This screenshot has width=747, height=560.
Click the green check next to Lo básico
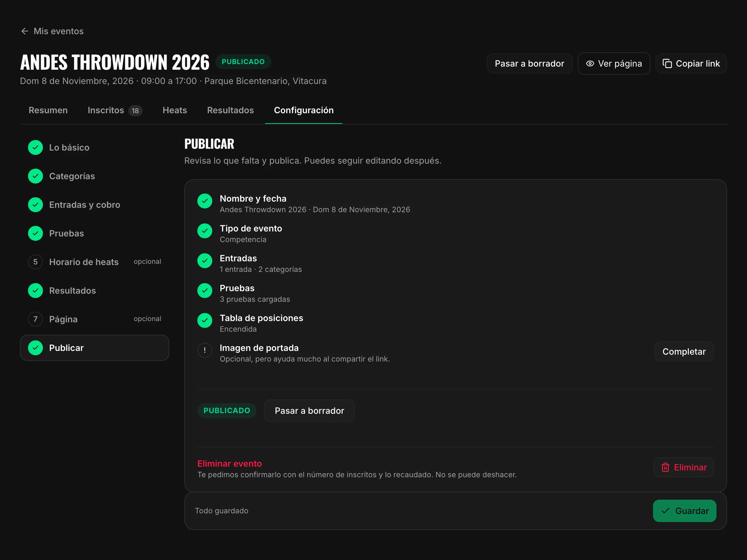click(35, 147)
